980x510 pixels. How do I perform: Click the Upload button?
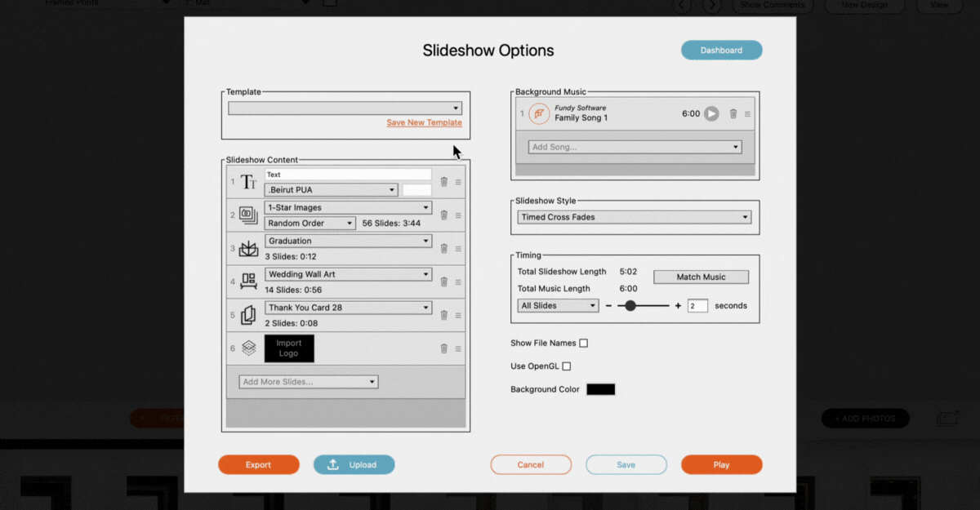click(354, 464)
